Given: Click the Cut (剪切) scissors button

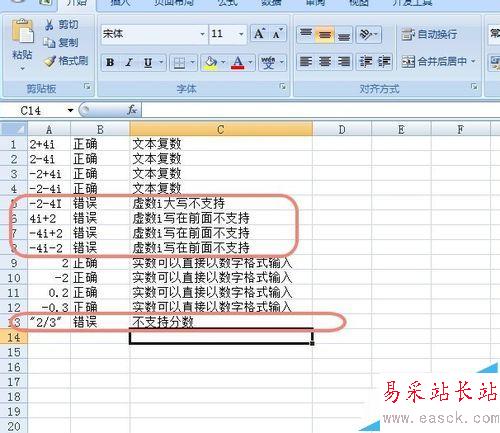Looking at the screenshot, I should [62, 24].
